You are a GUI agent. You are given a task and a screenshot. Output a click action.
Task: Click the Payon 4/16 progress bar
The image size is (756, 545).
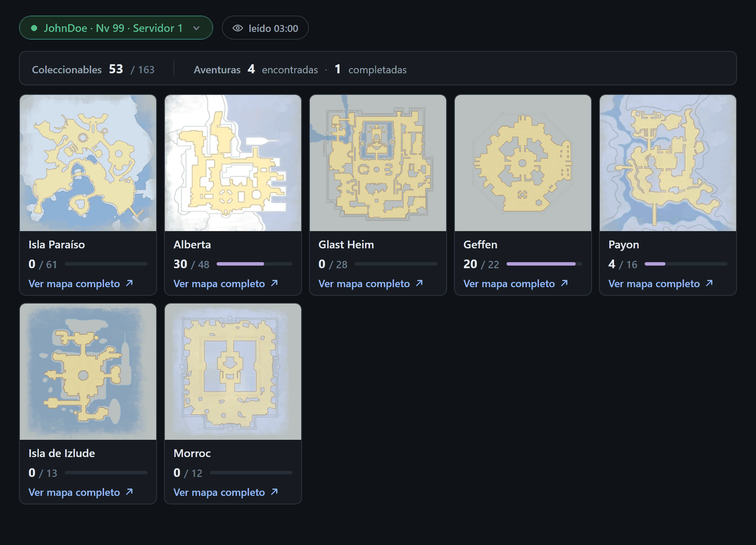click(x=686, y=264)
